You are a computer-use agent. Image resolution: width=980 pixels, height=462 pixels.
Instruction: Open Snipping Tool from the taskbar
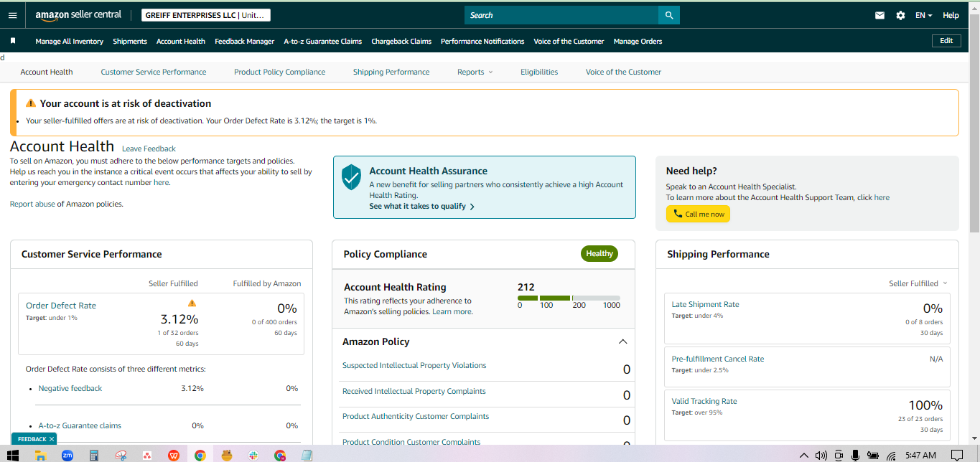121,455
